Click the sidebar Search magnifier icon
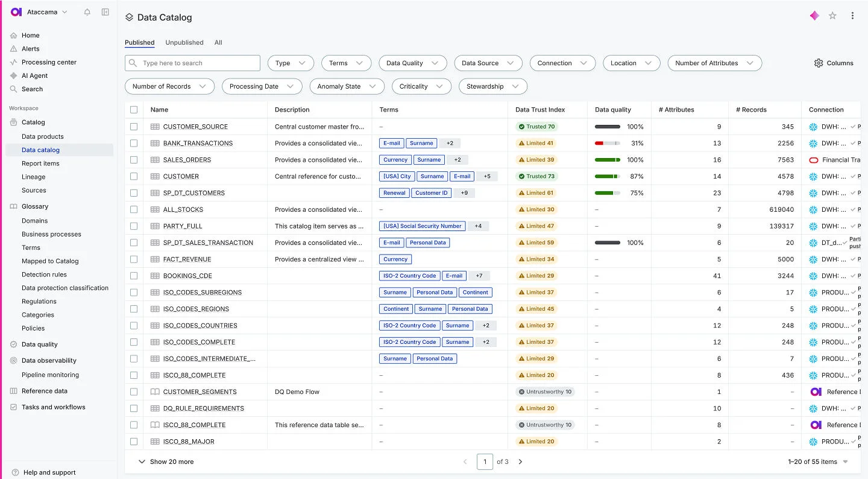Image resolution: width=868 pixels, height=479 pixels. (14, 89)
